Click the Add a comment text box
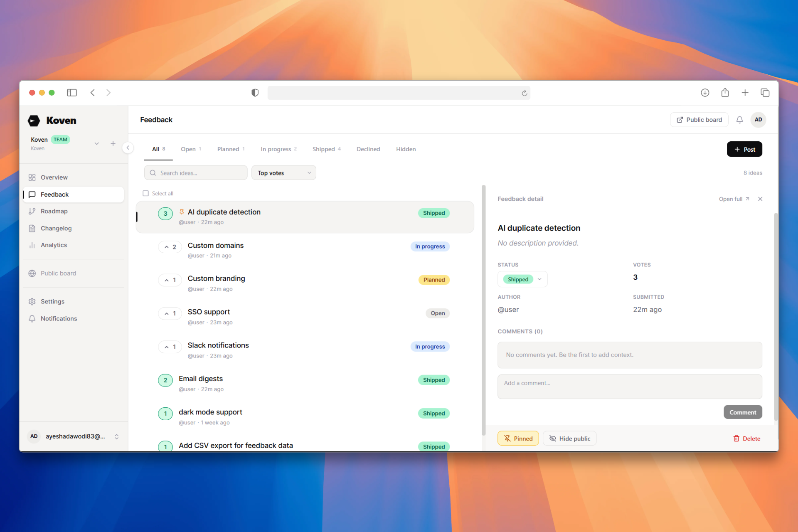 [x=630, y=387]
